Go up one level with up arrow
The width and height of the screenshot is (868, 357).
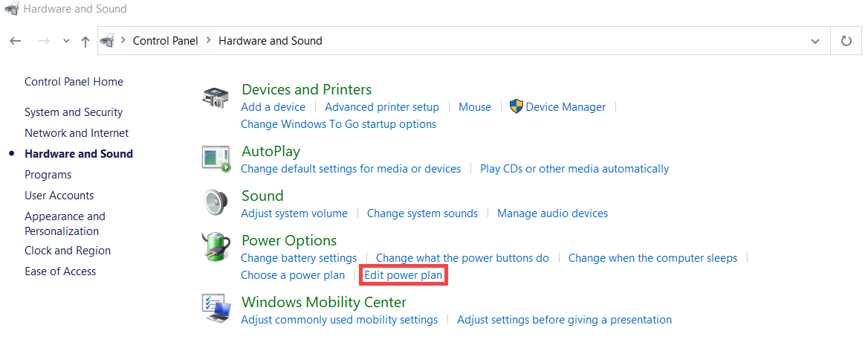(85, 41)
